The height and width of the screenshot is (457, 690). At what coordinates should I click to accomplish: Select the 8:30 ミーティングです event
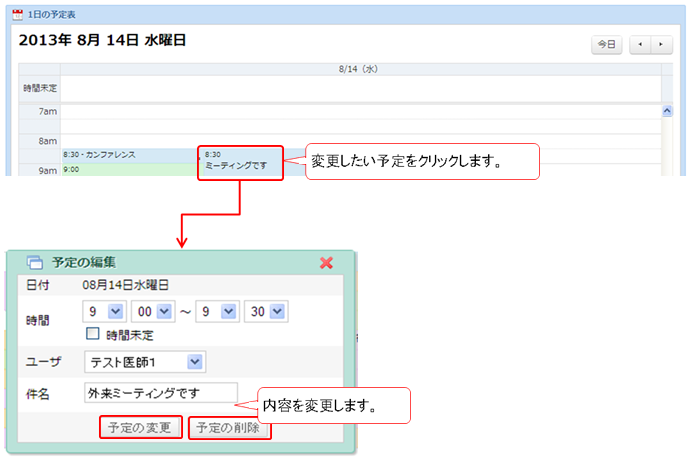(240, 160)
